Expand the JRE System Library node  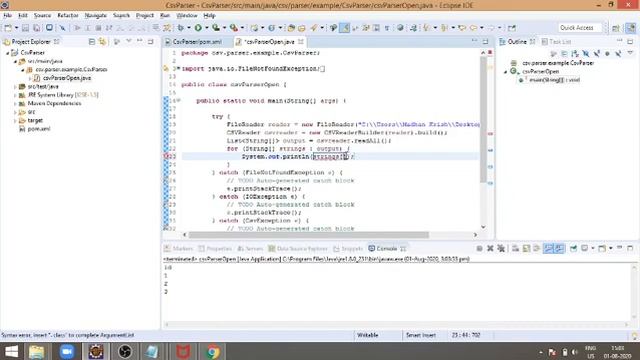point(16,95)
